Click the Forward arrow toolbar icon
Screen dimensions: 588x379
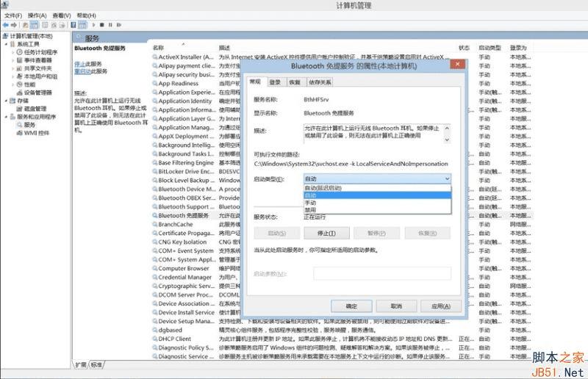pyautogui.click(x=14, y=25)
